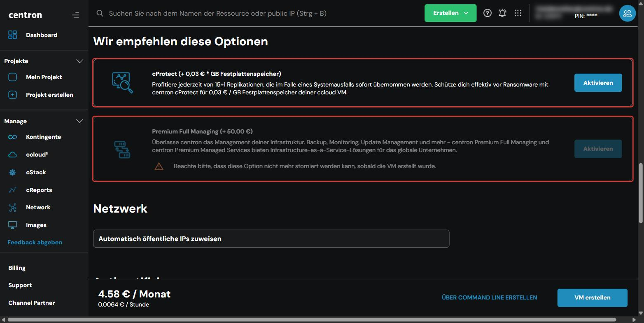Open the apps grid icon

(x=518, y=13)
